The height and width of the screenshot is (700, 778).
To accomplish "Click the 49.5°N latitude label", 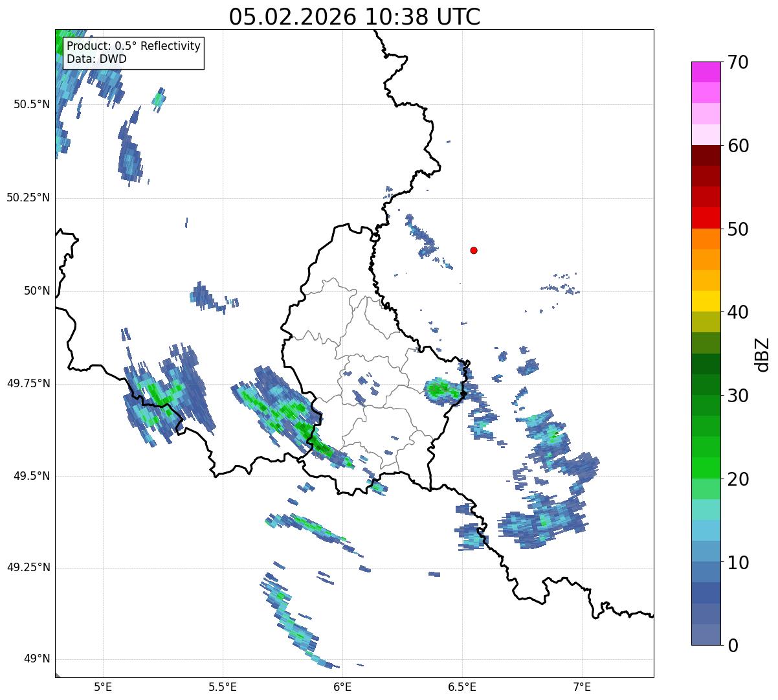I will pos(31,476).
